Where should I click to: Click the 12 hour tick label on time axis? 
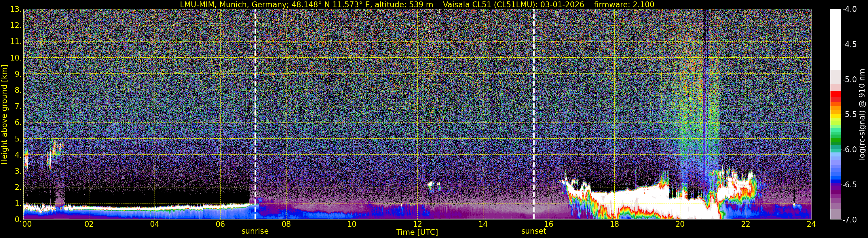tap(417, 224)
